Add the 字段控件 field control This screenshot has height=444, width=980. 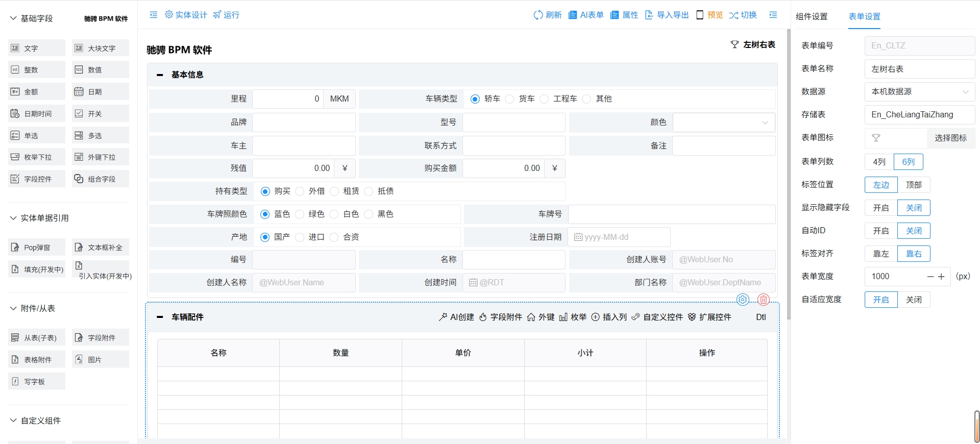[x=37, y=179]
